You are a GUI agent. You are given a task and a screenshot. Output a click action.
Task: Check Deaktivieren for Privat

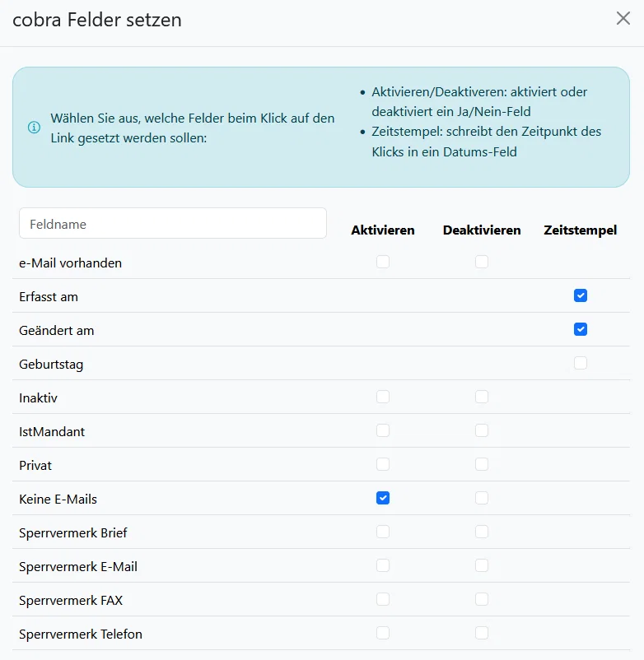click(482, 464)
